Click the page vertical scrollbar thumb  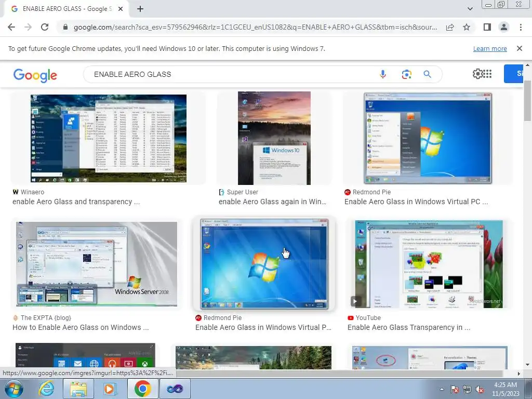pos(527,101)
